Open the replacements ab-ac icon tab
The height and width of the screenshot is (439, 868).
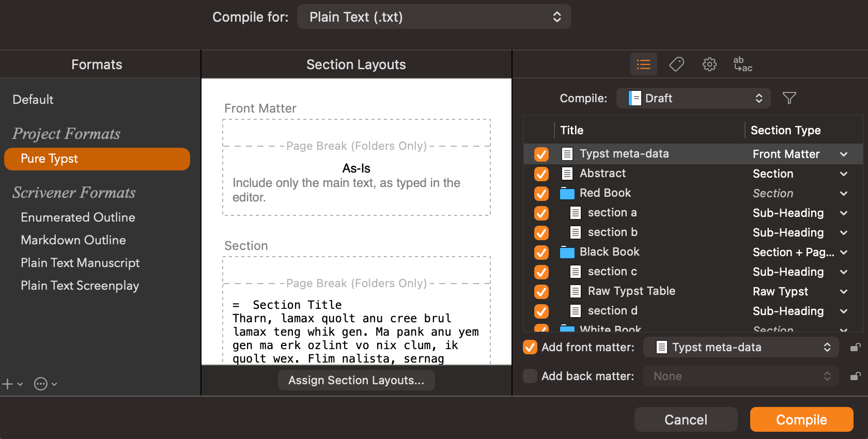tap(742, 65)
